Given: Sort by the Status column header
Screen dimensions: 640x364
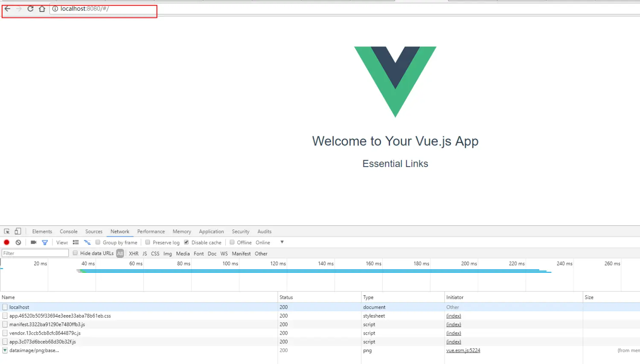Looking at the screenshot, I should coord(319,297).
